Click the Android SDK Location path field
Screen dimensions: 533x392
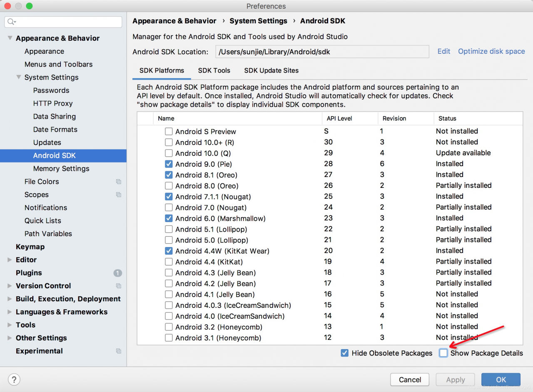(x=322, y=52)
